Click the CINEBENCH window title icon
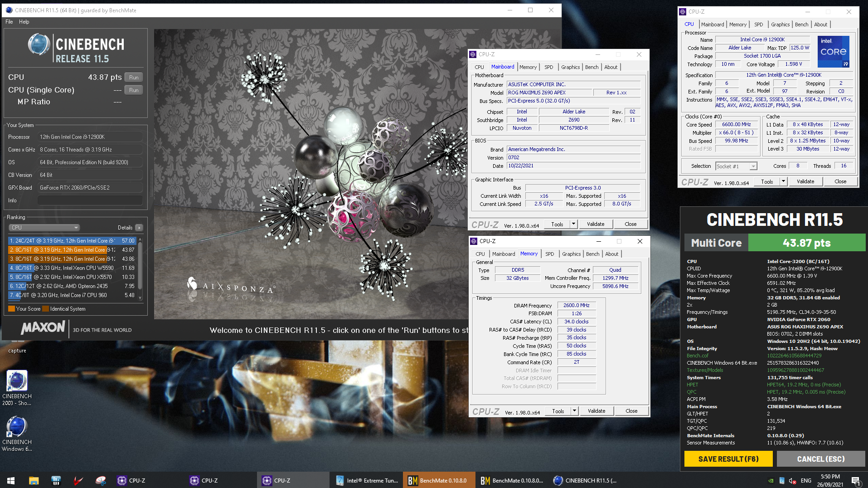Viewport: 868px width, 488px height. coord(9,10)
